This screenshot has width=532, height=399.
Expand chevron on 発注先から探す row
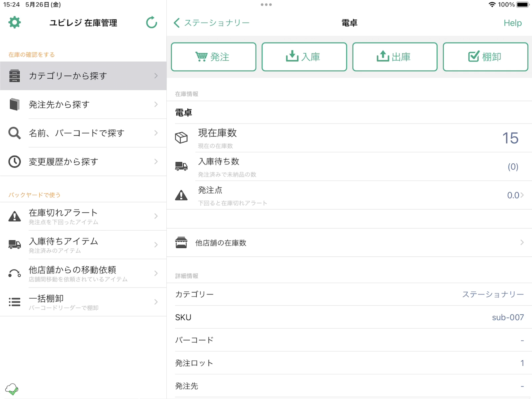156,105
